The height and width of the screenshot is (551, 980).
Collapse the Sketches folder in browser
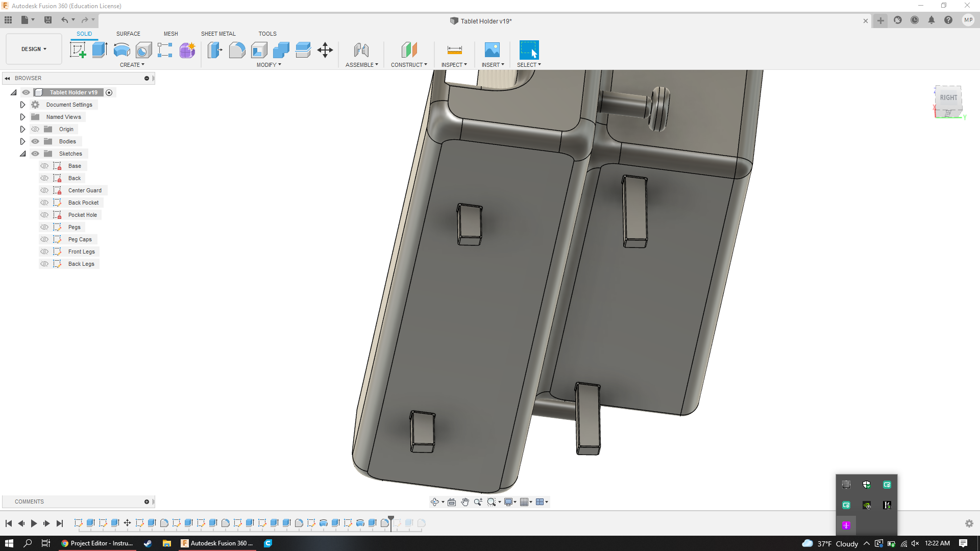tap(23, 154)
